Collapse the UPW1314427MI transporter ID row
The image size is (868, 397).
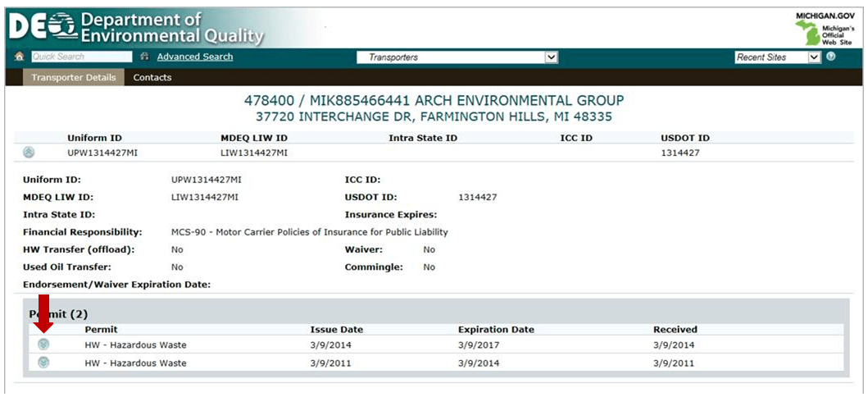coord(29,153)
